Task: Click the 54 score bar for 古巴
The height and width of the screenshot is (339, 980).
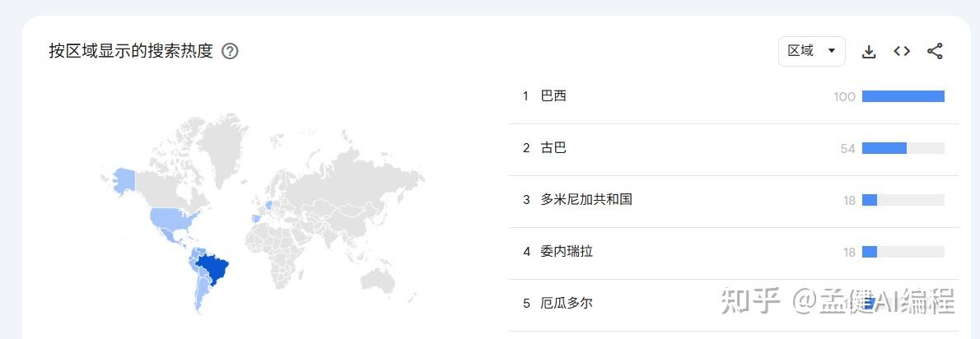Action: [x=903, y=148]
